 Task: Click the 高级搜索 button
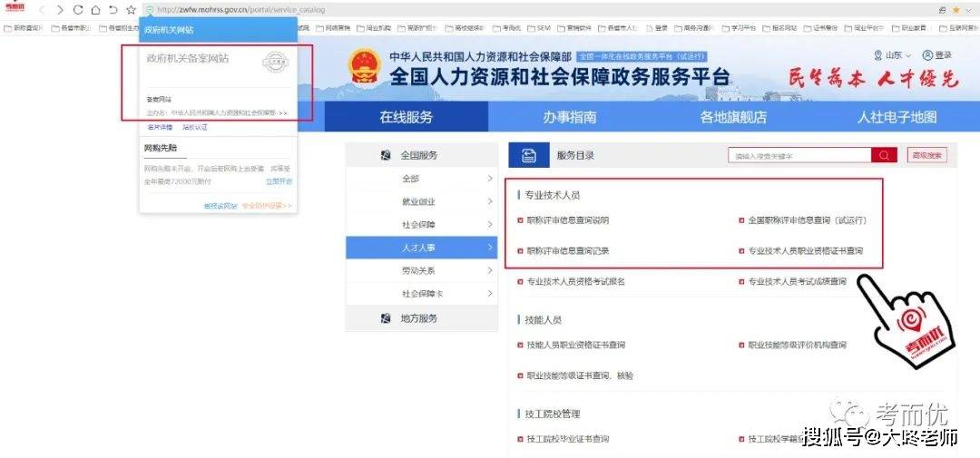tap(927, 156)
